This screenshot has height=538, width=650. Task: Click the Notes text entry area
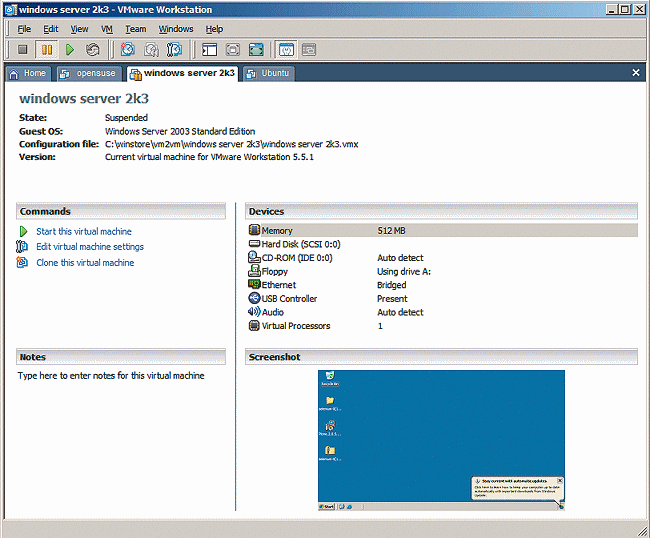pyautogui.click(x=110, y=377)
